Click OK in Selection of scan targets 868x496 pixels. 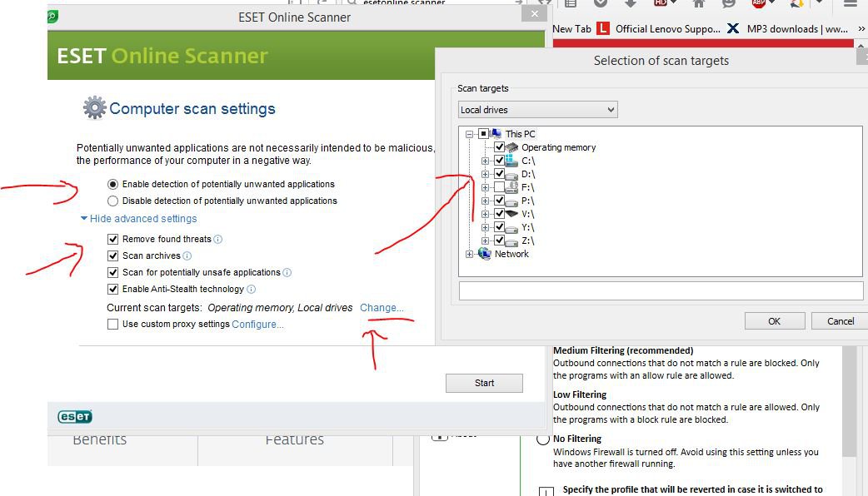(x=775, y=321)
